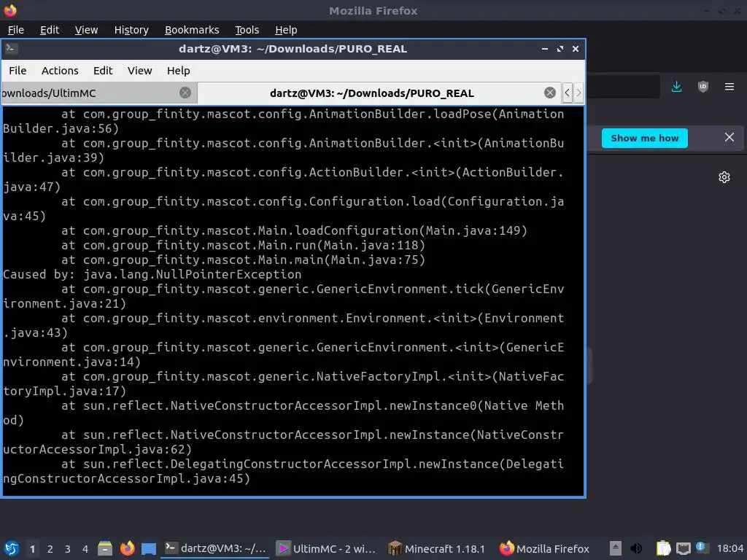Close the PURO_REAL terminal tab
Screen dimensions: 747x560
[550, 93]
